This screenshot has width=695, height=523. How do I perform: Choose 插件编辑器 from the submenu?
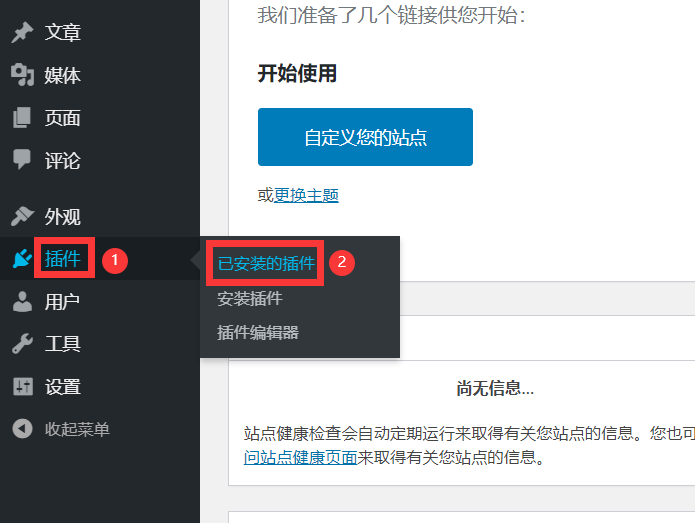258,332
